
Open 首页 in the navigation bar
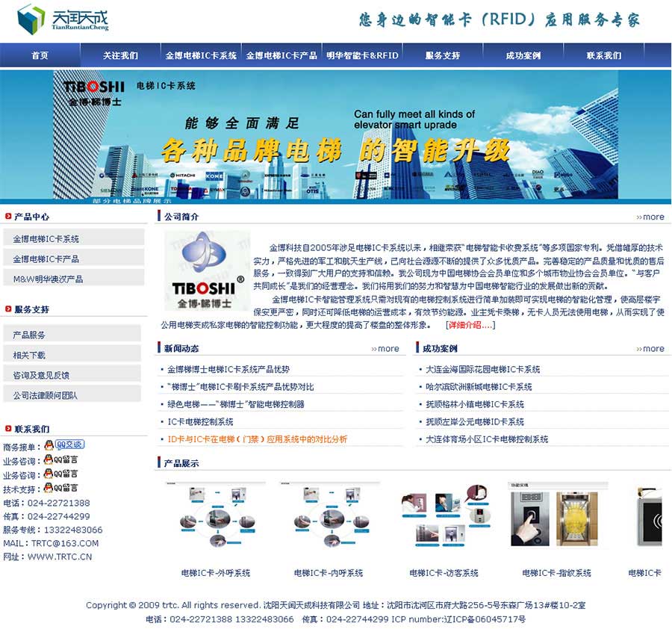[40, 55]
